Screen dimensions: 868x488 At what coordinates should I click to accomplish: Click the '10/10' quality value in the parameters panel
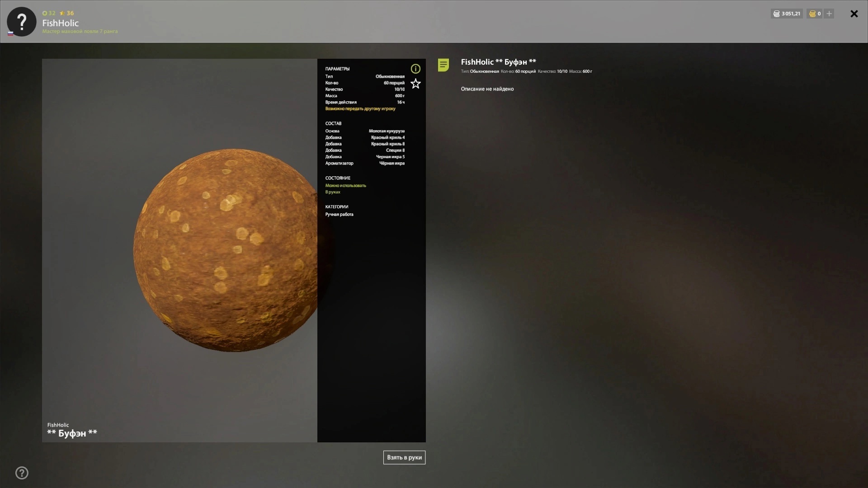(400, 89)
